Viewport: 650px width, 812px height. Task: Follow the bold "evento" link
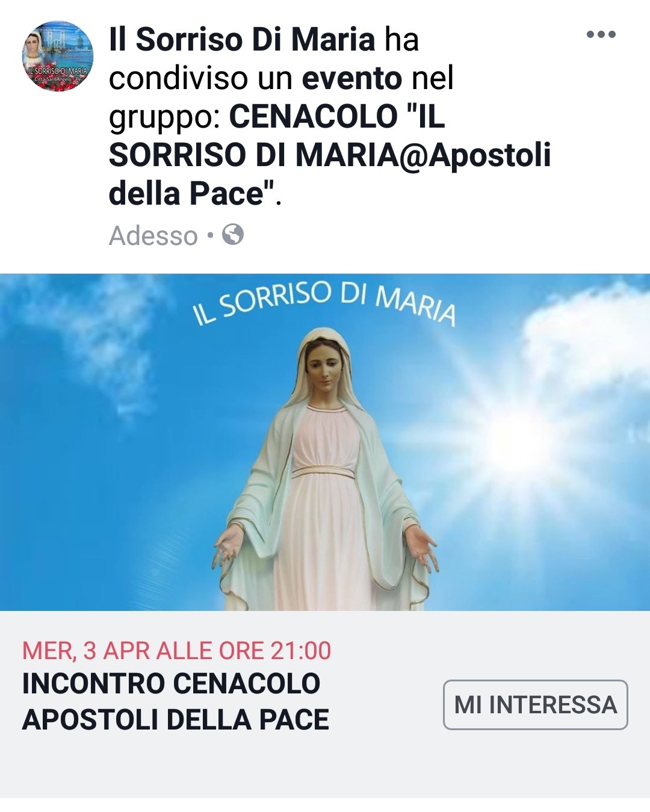(x=352, y=78)
